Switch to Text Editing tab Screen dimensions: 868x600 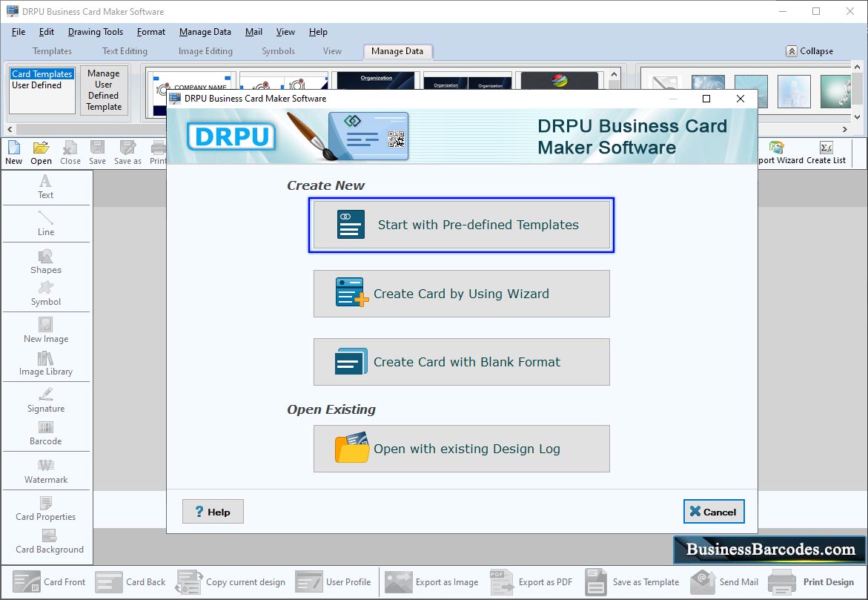point(125,51)
